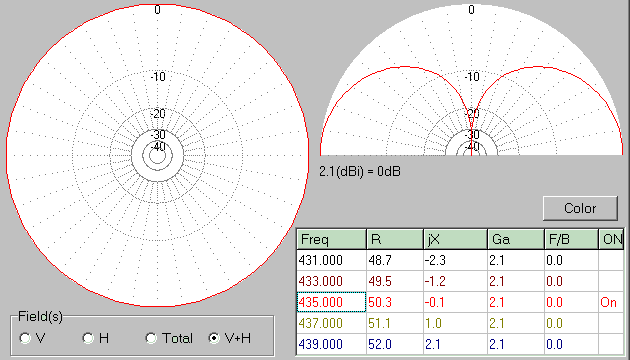This screenshot has height=360, width=630.
Task: Click the F/B column header
Action: pyautogui.click(x=571, y=239)
